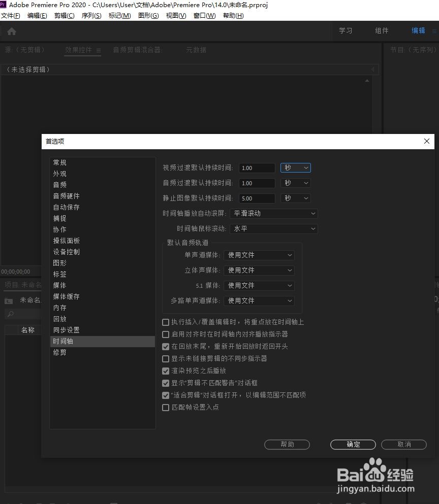This screenshot has width=439, height=504.
Task: Switch to 学习 workspace
Action: click(x=346, y=31)
